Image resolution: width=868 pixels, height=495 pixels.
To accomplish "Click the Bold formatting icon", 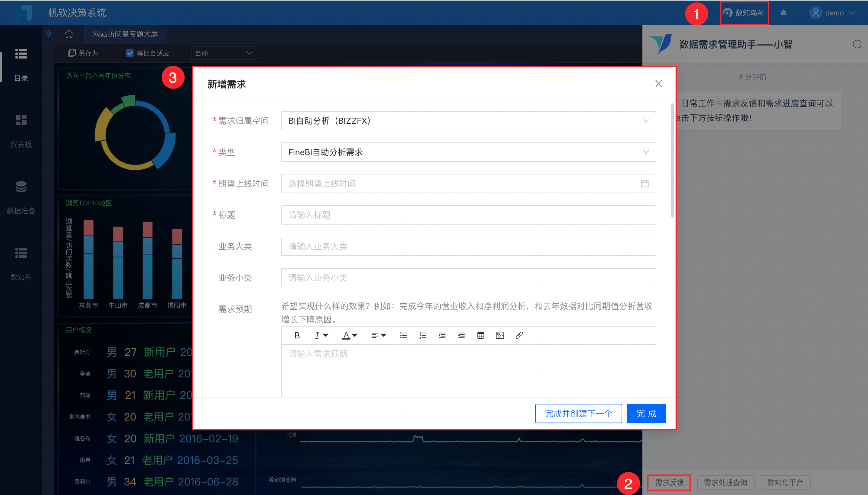I will pos(297,336).
